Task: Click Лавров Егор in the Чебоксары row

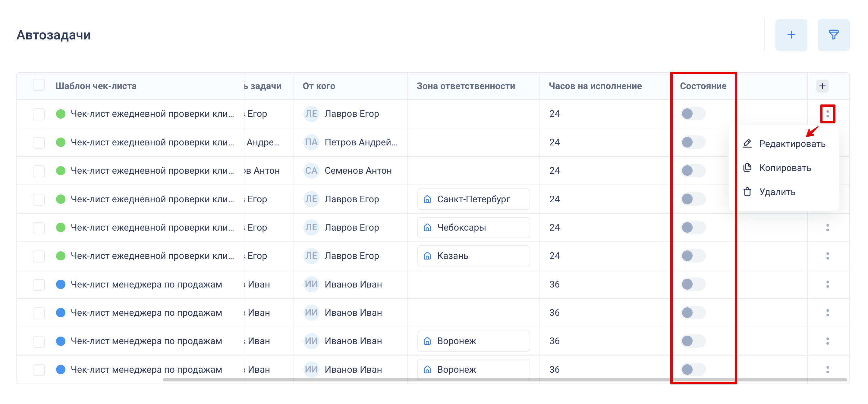Action: (352, 228)
